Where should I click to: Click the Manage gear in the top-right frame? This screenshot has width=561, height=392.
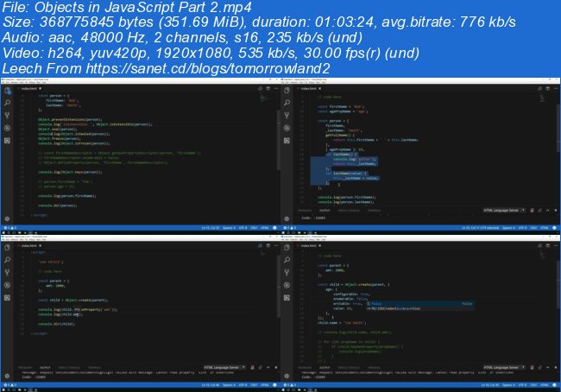tap(287, 218)
